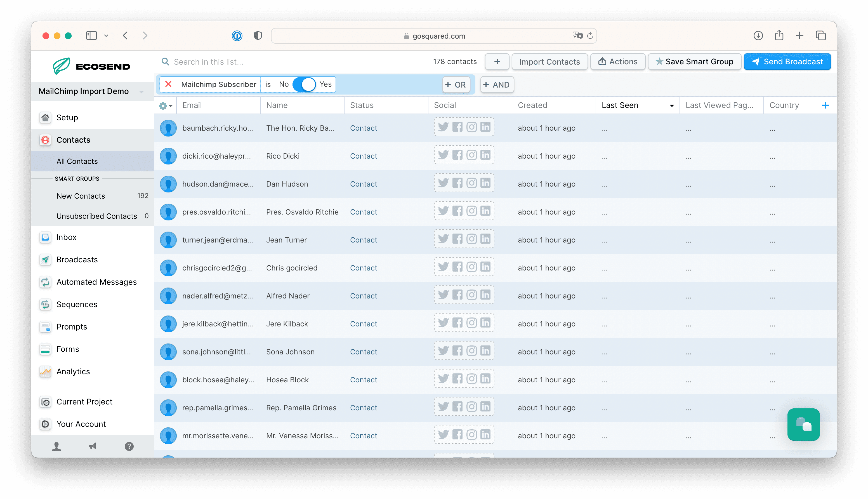Open Automated Messages
This screenshot has height=499, width=868.
coord(93,282)
